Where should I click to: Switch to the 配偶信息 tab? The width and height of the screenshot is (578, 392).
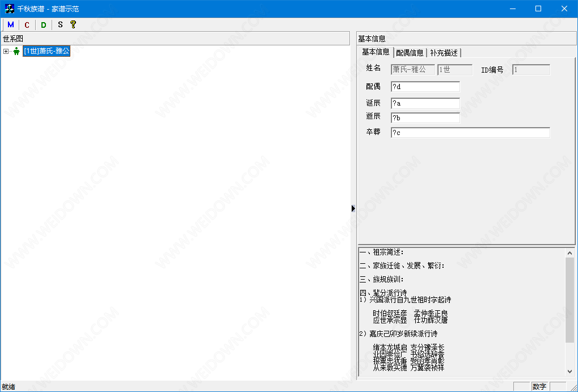[410, 53]
